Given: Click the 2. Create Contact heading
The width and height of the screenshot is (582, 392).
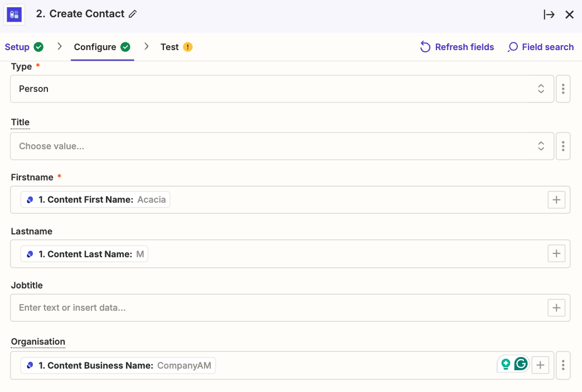Looking at the screenshot, I should click(80, 14).
